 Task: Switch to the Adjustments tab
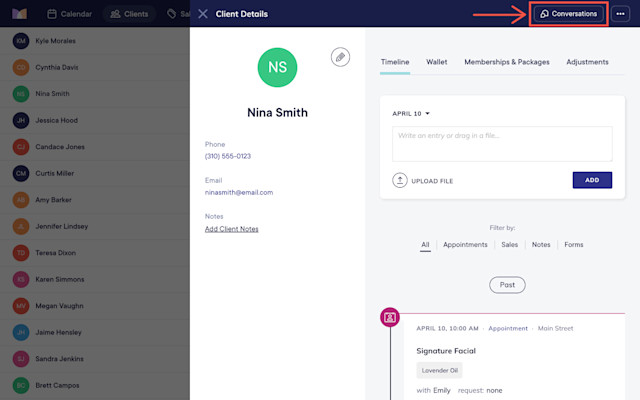(587, 62)
